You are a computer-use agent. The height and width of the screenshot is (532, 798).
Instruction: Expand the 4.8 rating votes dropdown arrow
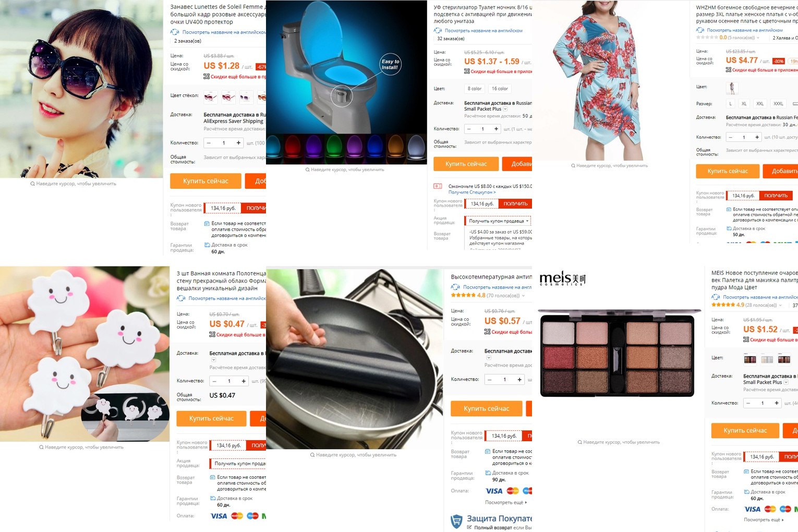pyautogui.click(x=523, y=296)
